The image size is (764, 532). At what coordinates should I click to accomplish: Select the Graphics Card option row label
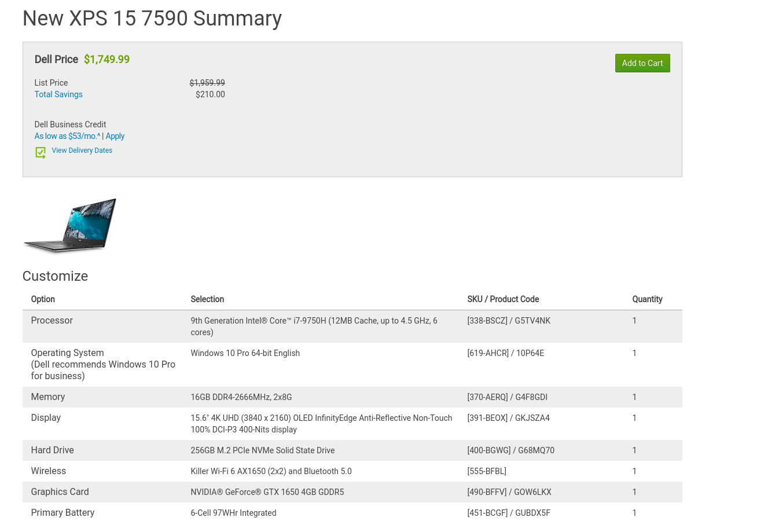point(60,492)
